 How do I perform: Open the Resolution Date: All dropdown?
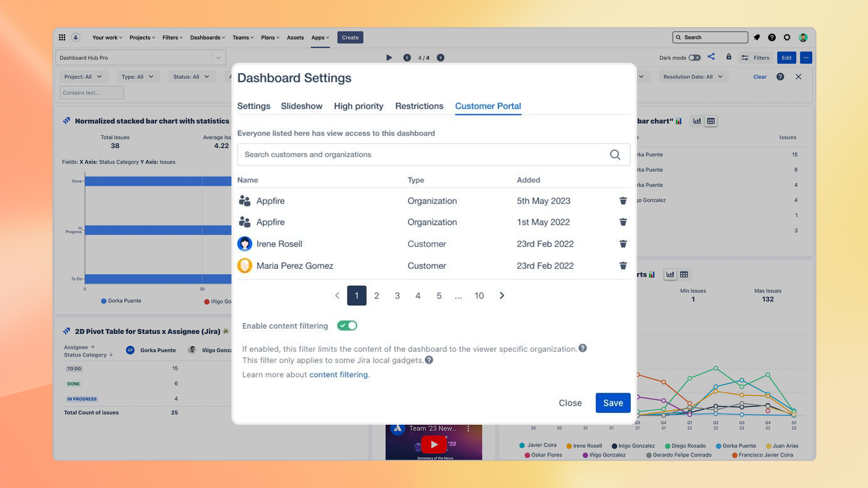[x=693, y=77]
